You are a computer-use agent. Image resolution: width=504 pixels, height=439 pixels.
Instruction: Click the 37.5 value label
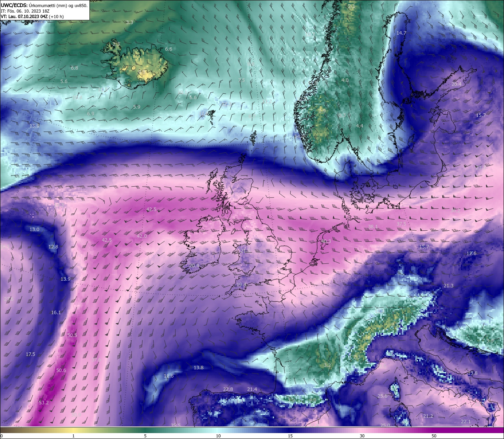pyautogui.click(x=401, y=224)
